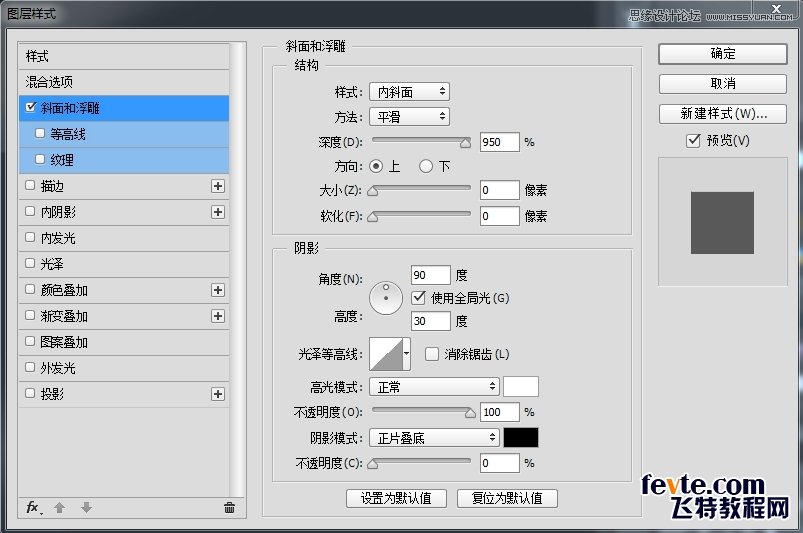Screen dimensions: 803x533
Task: Move effect up with up arrow
Action: [x=59, y=507]
